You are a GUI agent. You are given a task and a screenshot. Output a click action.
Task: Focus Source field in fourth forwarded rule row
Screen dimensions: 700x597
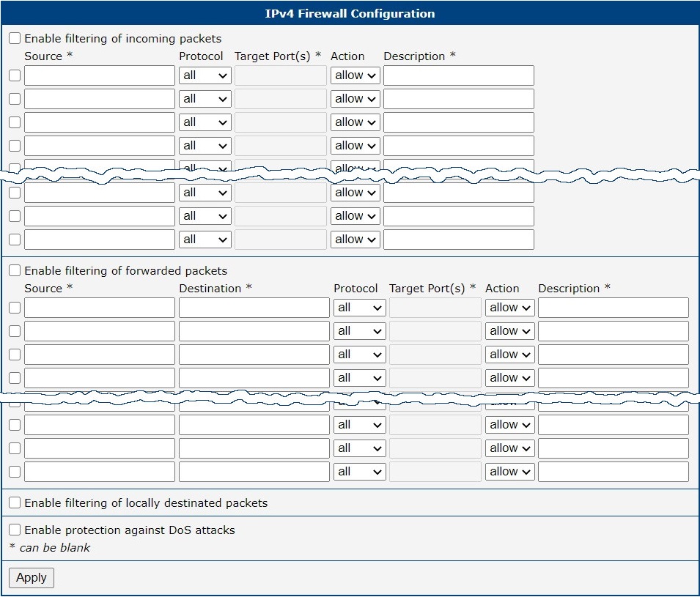click(x=100, y=378)
